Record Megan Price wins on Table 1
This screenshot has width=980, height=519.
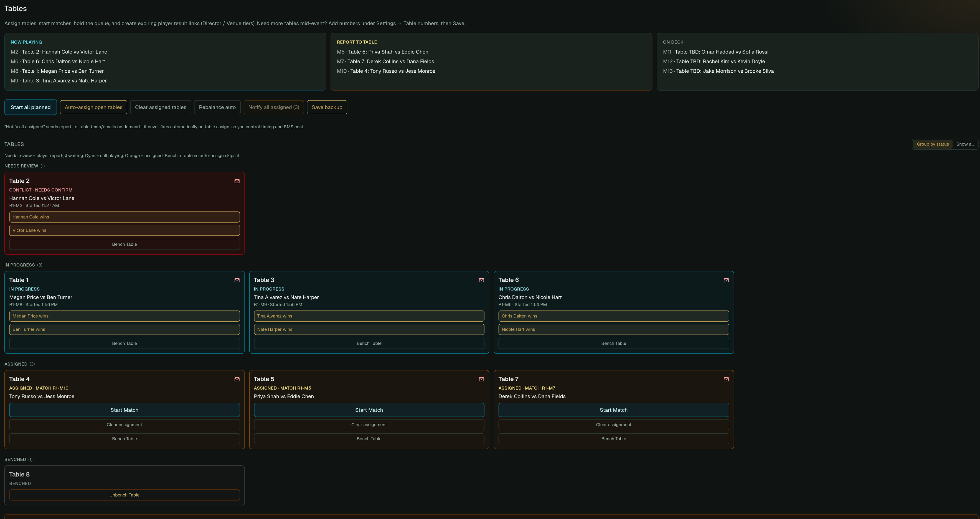click(x=125, y=316)
